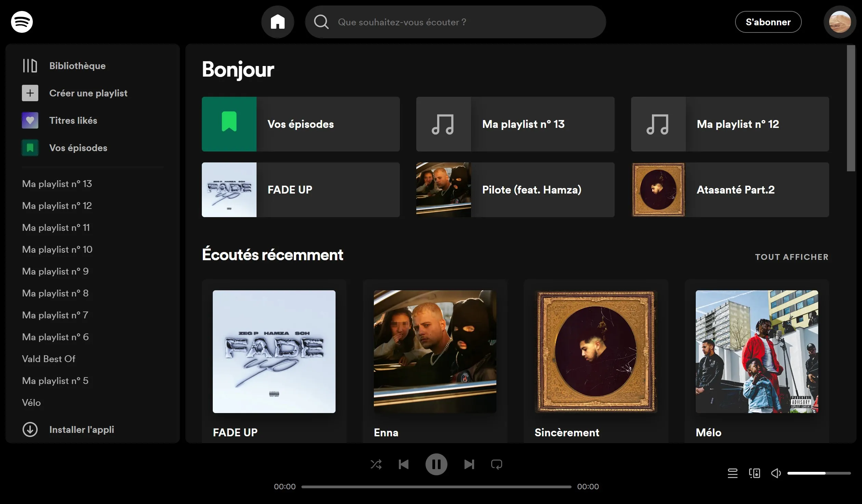Open the Vos épisodes bookmark icon in sidebar
The image size is (862, 504).
click(30, 148)
